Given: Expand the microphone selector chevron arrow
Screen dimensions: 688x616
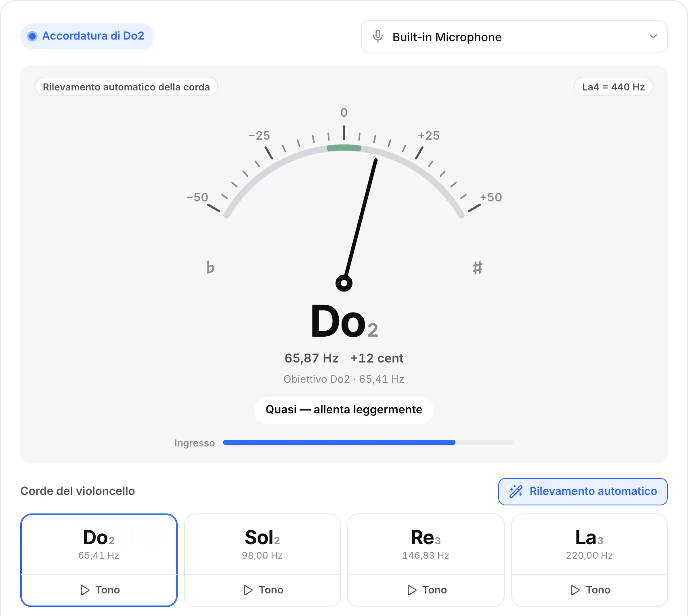Looking at the screenshot, I should (x=653, y=36).
